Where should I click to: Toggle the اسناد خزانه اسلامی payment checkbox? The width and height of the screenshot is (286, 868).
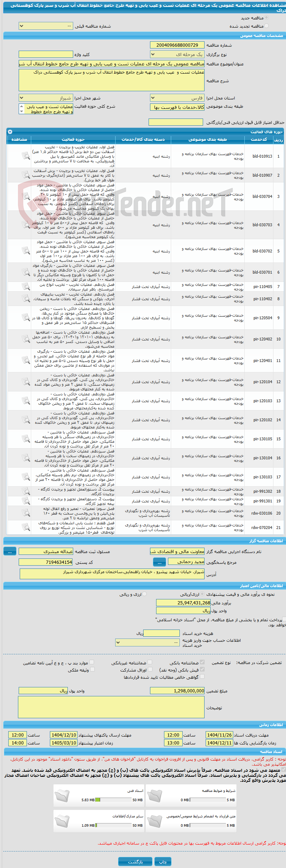pyautogui.click(x=284, y=619)
